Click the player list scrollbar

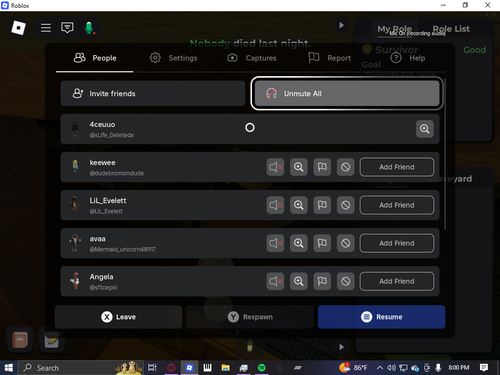(445, 154)
